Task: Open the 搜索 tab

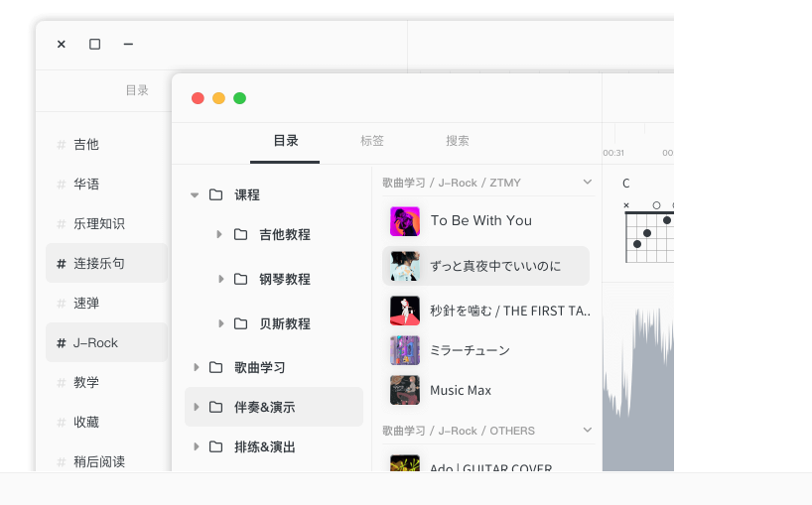Action: 458,141
